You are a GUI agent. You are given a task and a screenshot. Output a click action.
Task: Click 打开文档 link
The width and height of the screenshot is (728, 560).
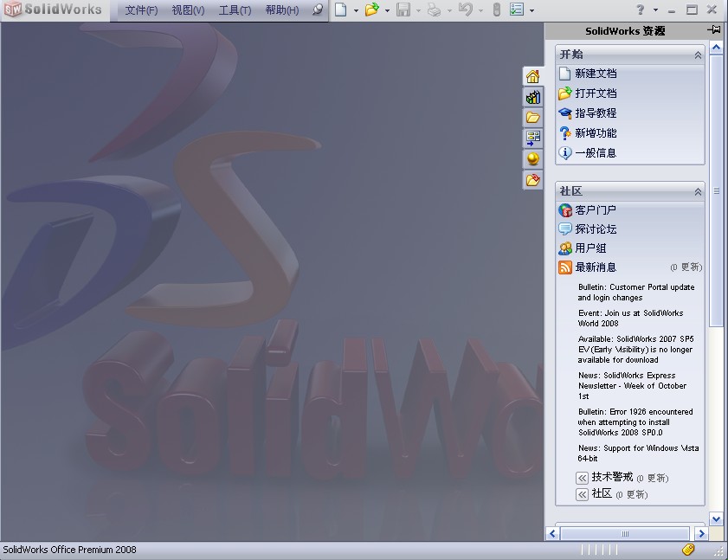(596, 93)
